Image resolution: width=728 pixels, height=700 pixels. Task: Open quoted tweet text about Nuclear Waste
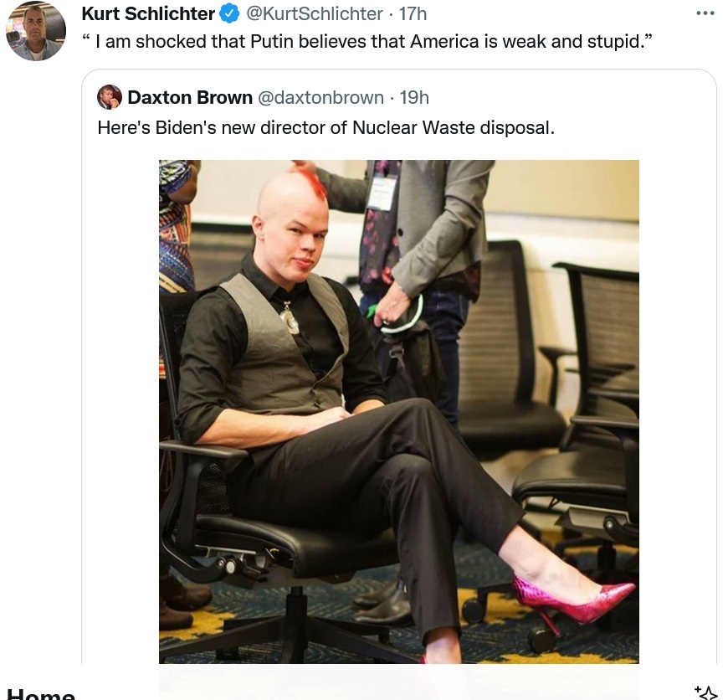tap(326, 128)
